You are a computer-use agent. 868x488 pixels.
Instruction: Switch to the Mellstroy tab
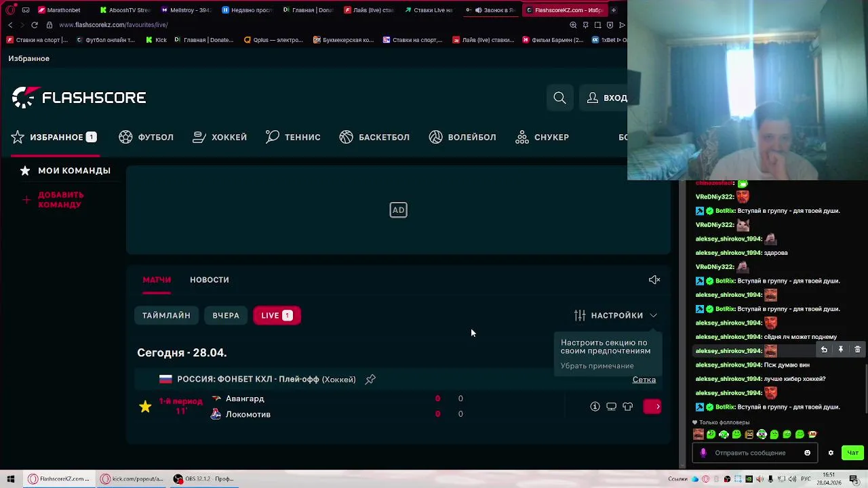click(186, 10)
